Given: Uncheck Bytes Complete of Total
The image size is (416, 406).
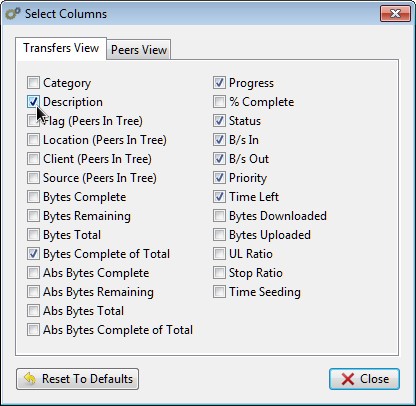Looking at the screenshot, I should pyautogui.click(x=33, y=254).
